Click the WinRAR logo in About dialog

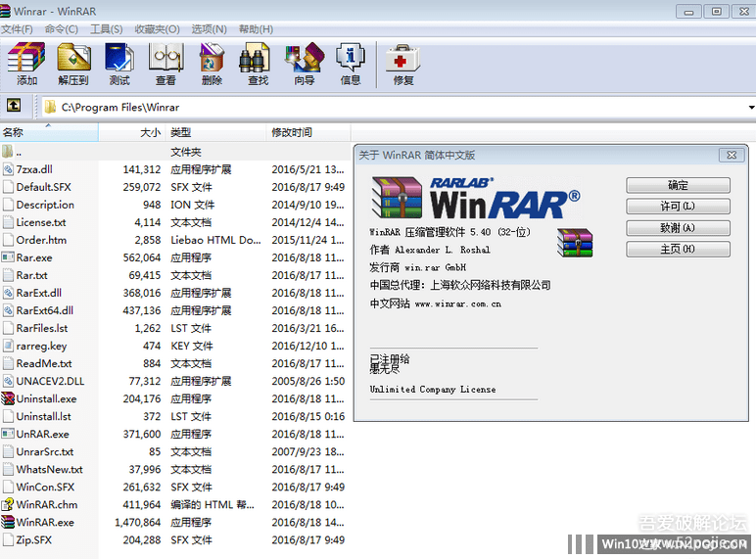coord(476,198)
